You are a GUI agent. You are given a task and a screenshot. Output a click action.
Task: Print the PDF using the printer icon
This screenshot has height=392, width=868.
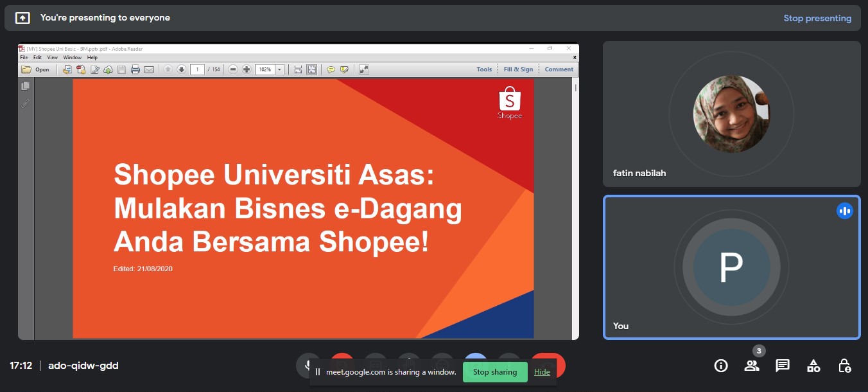tap(135, 69)
